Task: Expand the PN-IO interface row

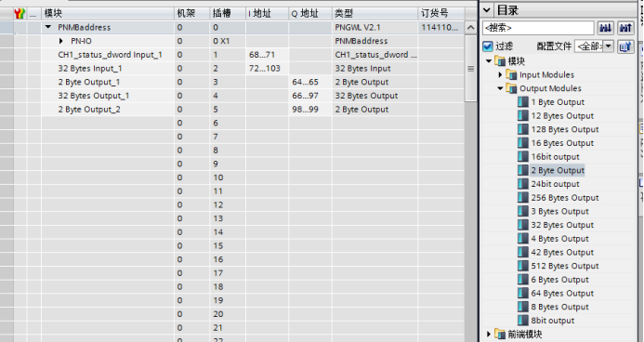Action: (x=61, y=41)
